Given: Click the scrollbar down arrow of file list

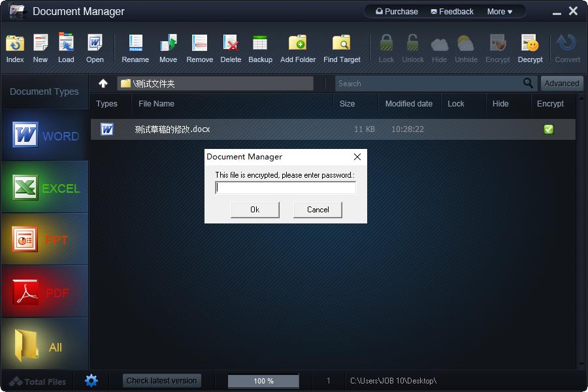Looking at the screenshot, I should pyautogui.click(x=581, y=364).
